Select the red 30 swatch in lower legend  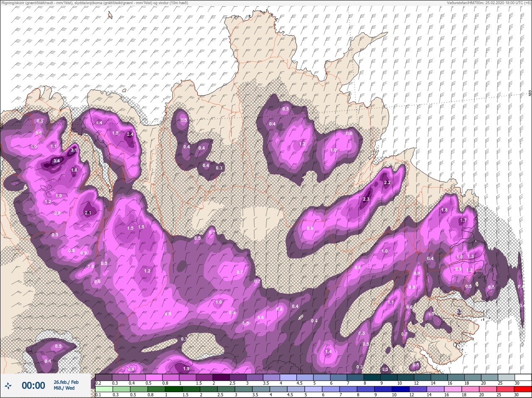coord(522,389)
